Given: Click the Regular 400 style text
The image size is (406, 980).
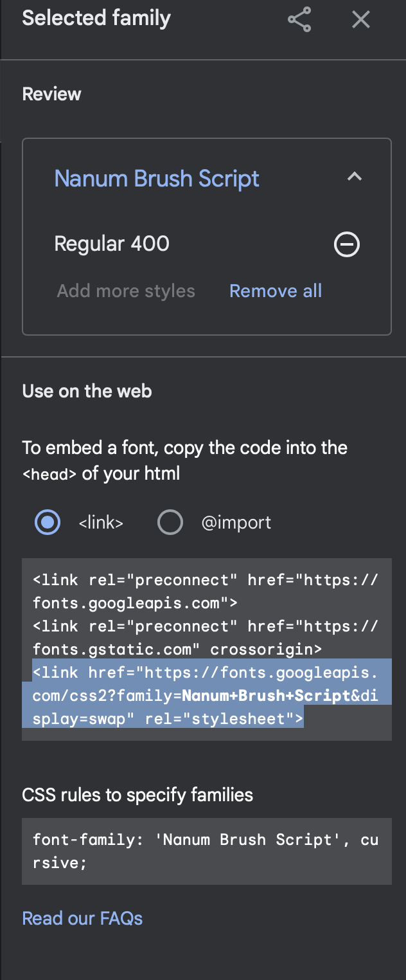Looking at the screenshot, I should tap(112, 244).
